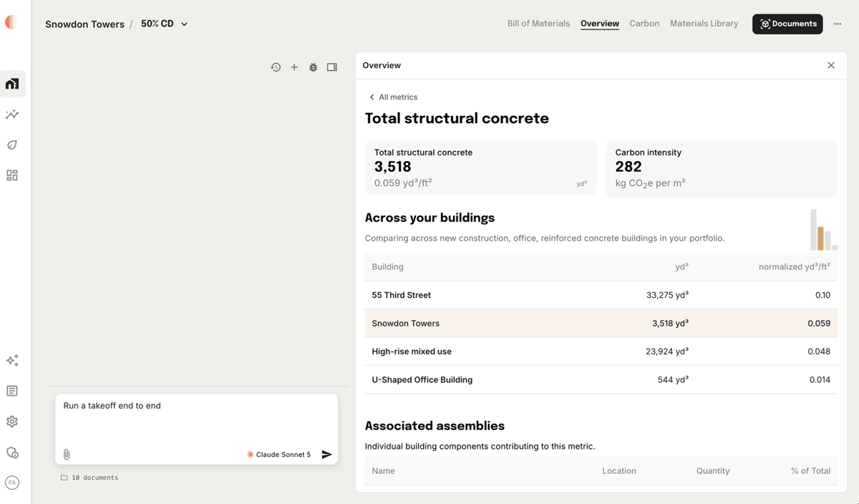Image resolution: width=859 pixels, height=504 pixels.
Task: Click the Across your buildings heading
Action: pos(429,218)
